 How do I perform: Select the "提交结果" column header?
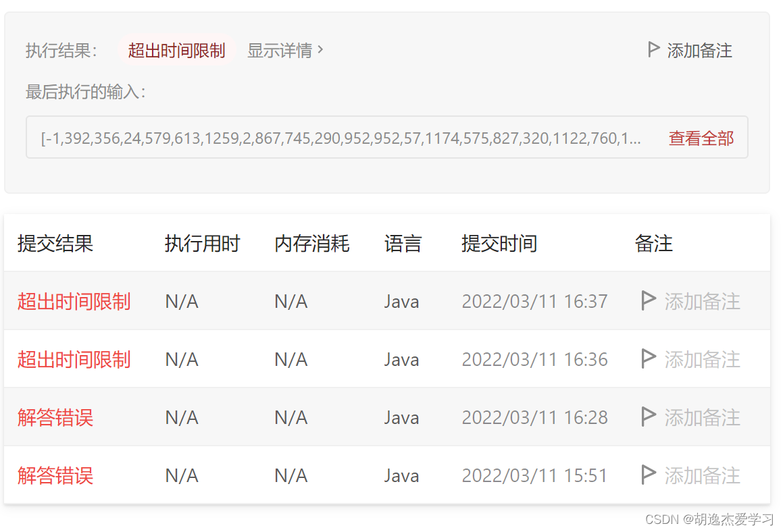tap(54, 244)
